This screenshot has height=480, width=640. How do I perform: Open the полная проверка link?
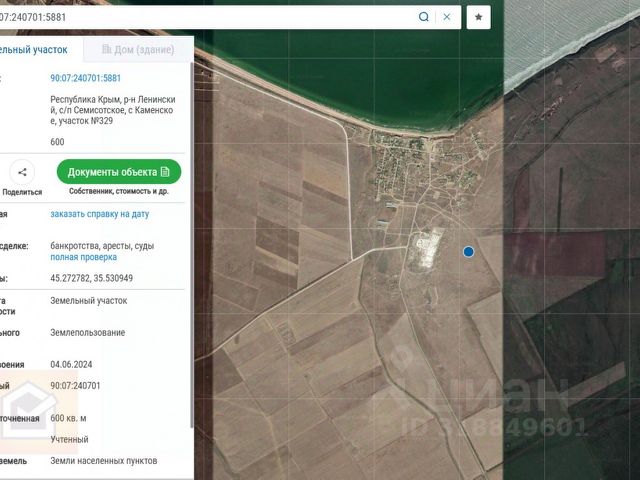click(x=84, y=257)
